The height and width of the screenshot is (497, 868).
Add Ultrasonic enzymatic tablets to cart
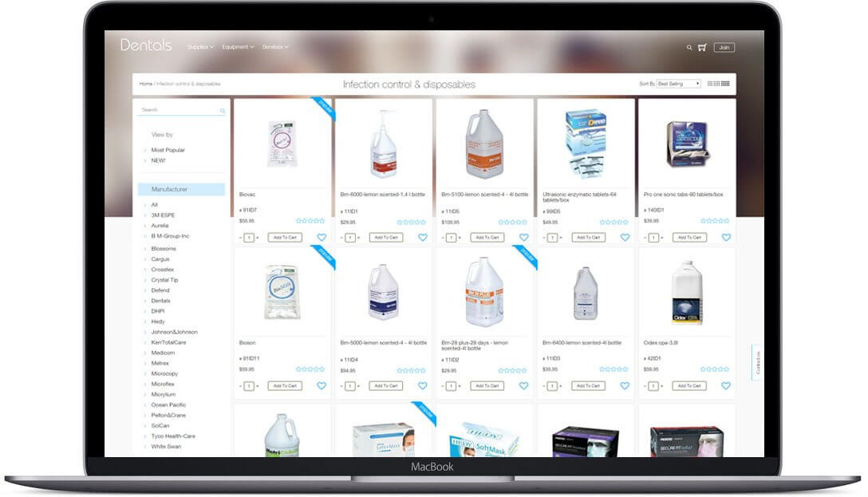(x=589, y=238)
